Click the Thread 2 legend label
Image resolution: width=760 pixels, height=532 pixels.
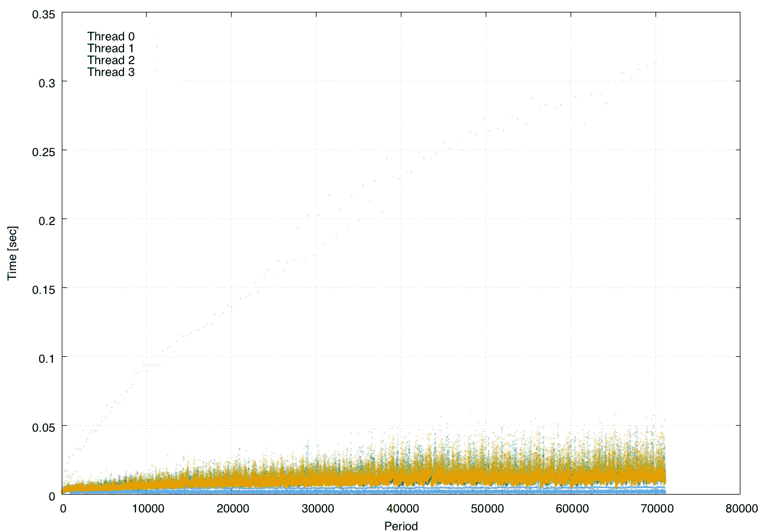pyautogui.click(x=111, y=60)
